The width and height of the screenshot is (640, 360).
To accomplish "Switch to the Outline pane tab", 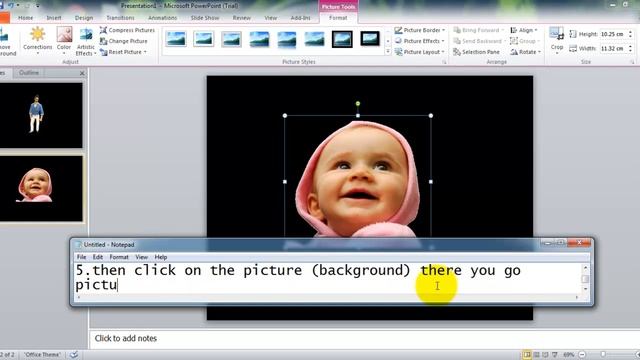I will 29,73.
